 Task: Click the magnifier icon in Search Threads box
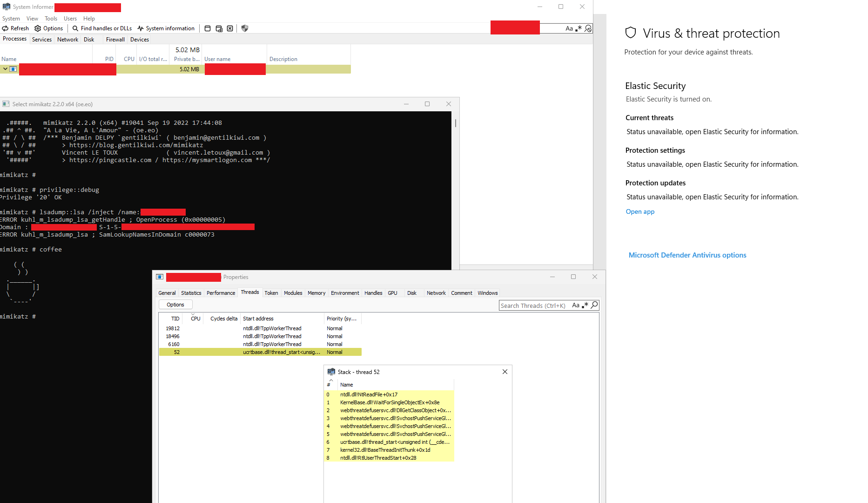594,305
